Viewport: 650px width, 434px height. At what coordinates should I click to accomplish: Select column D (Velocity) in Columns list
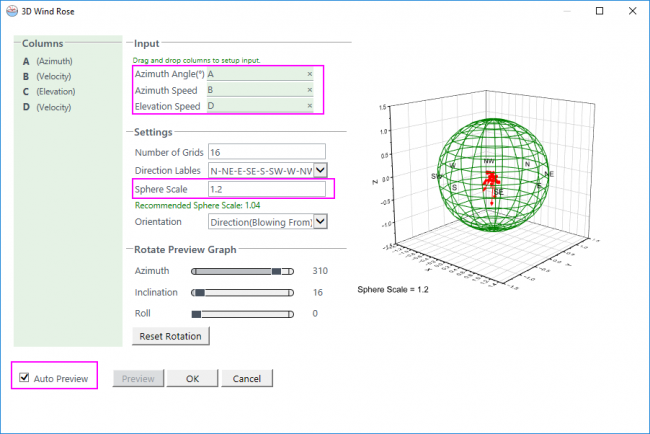(47, 107)
